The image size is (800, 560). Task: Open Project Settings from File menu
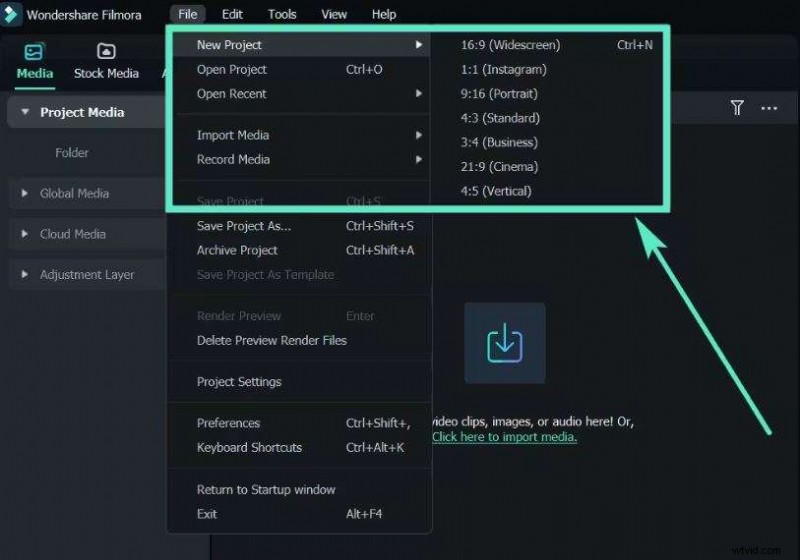tap(302, 381)
